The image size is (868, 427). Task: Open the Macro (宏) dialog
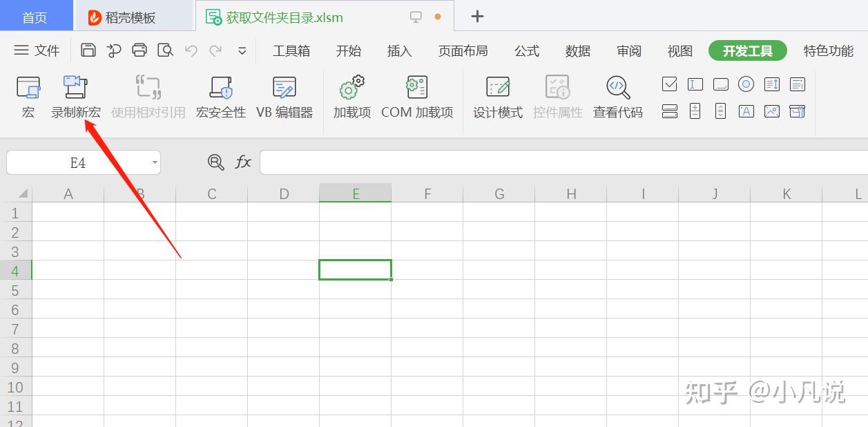(28, 97)
